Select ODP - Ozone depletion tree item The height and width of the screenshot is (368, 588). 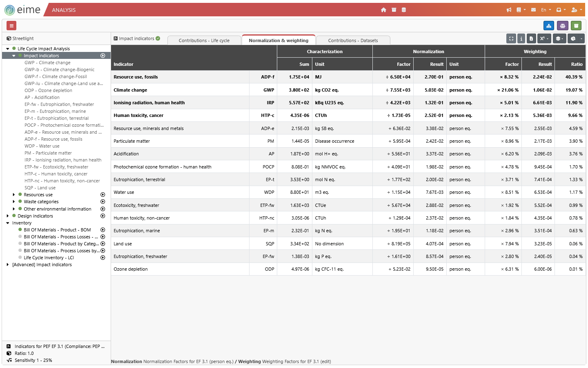48,90
